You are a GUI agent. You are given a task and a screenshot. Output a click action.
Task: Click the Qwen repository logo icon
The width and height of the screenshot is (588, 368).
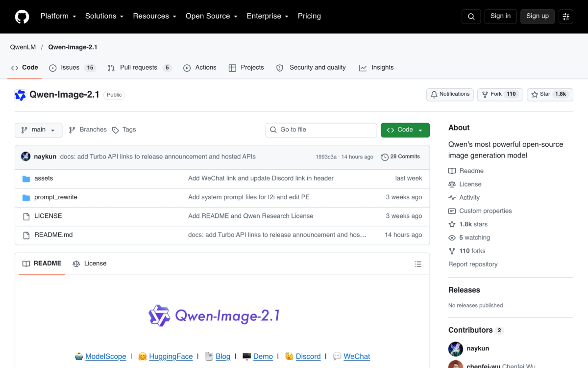tap(20, 95)
